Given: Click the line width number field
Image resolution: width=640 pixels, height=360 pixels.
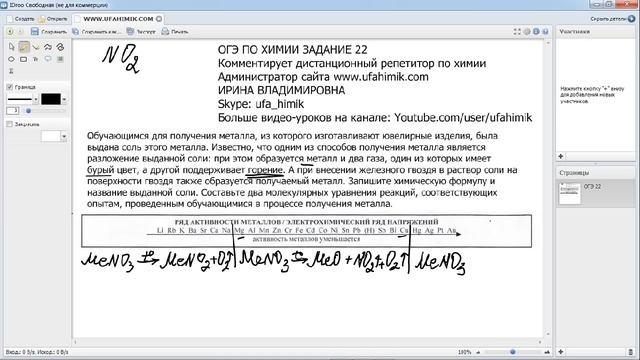Looking at the screenshot, I should 13,111.
